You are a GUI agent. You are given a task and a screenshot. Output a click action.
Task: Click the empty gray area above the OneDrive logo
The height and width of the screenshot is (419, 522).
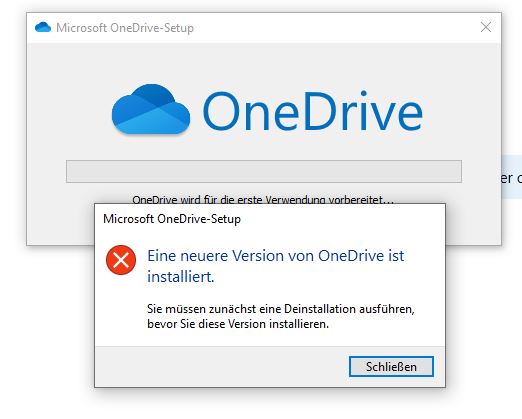click(x=264, y=63)
